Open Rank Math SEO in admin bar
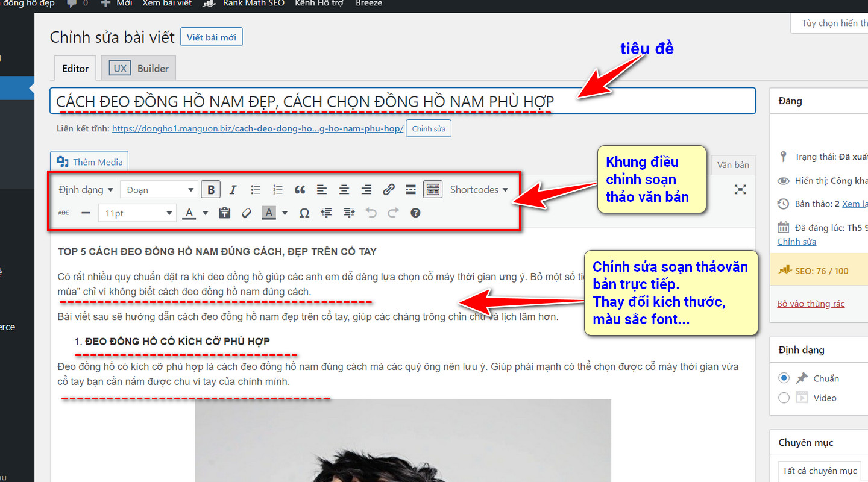The width and height of the screenshot is (868, 482). [242, 4]
